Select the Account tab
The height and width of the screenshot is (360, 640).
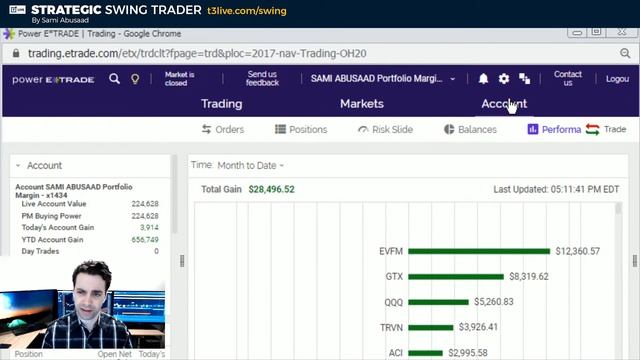pos(504,104)
